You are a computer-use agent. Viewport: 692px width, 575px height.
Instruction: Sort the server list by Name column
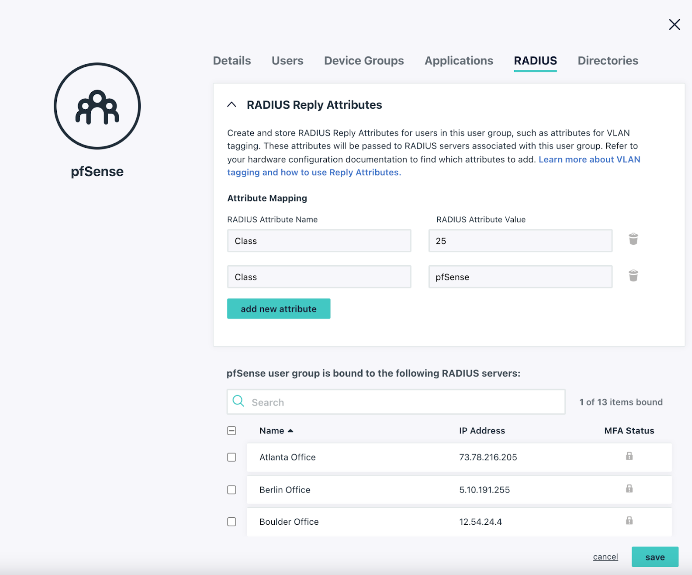click(x=276, y=431)
